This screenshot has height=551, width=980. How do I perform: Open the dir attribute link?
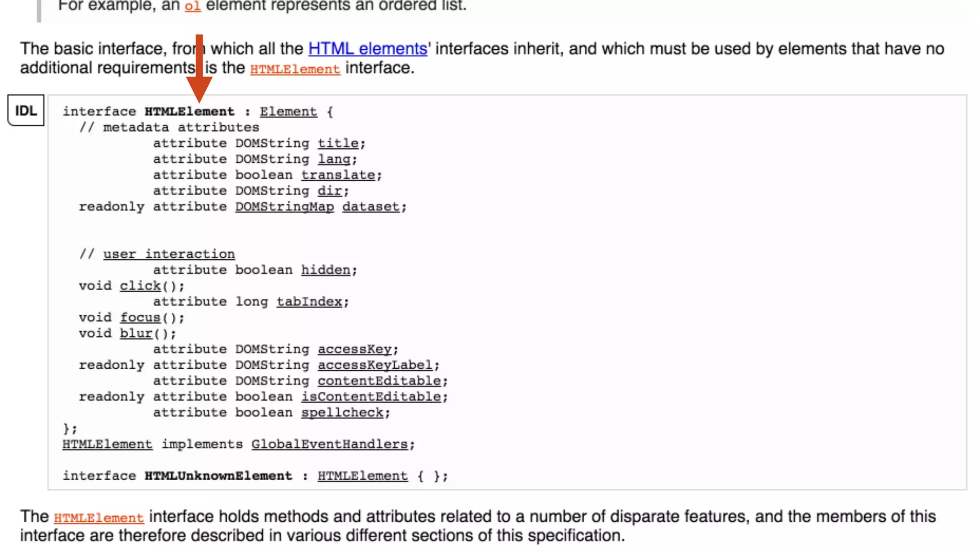pos(330,190)
